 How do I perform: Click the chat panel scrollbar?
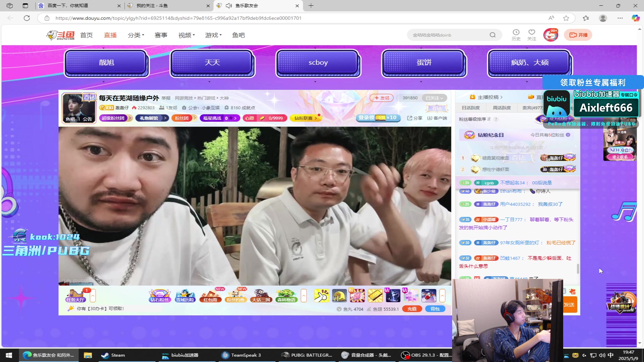pos(578,268)
